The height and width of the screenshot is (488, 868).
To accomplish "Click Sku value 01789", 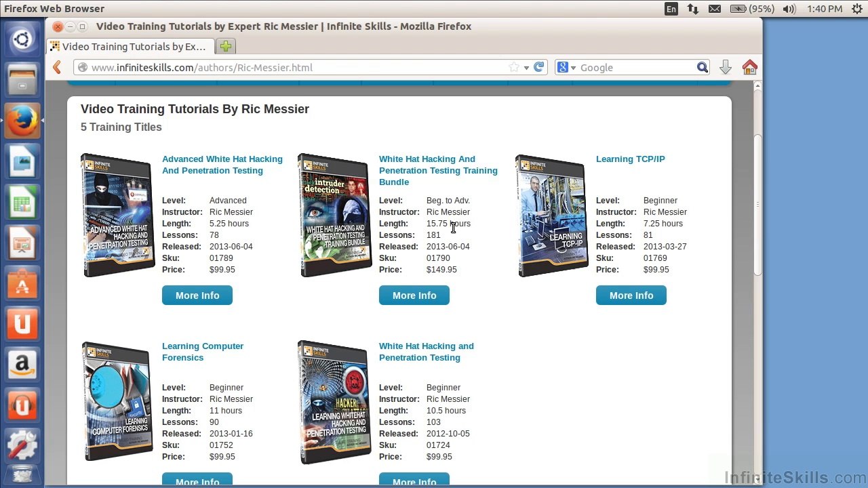I will [221, 258].
